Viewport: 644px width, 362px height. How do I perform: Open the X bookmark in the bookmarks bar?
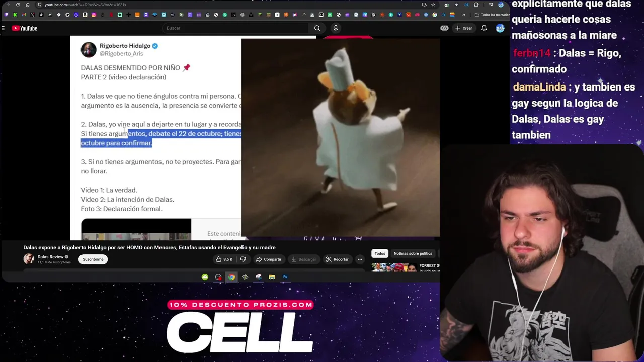pos(33,15)
